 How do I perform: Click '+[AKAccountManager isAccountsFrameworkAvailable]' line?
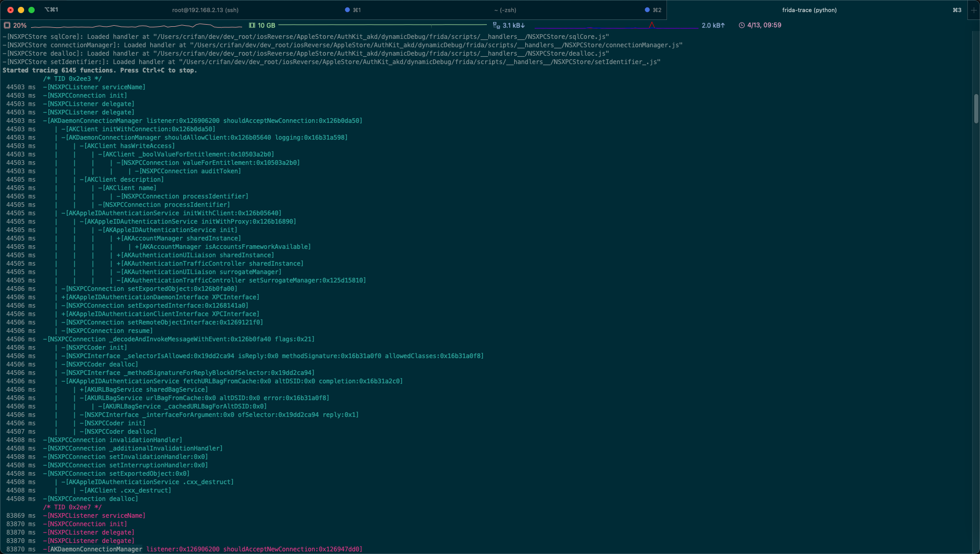(x=223, y=247)
